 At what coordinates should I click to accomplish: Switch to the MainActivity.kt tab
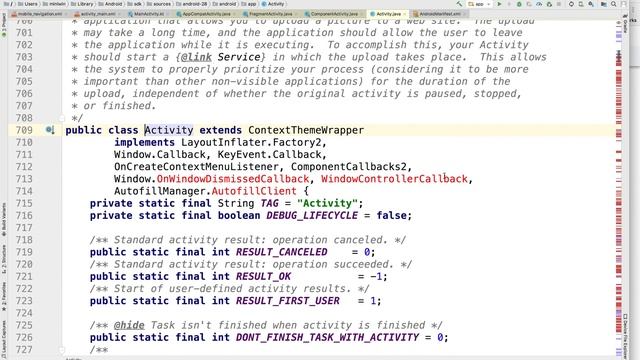click(149, 14)
